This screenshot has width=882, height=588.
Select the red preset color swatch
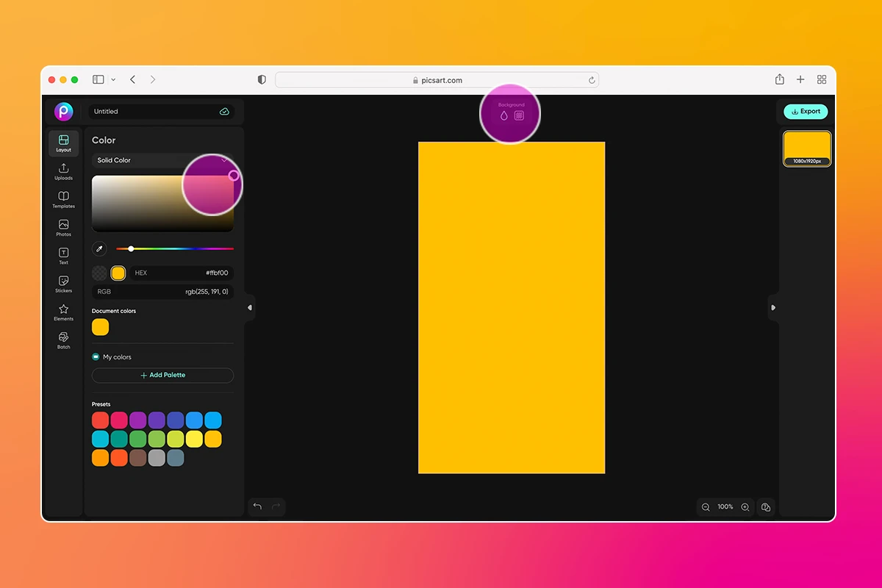coord(100,420)
